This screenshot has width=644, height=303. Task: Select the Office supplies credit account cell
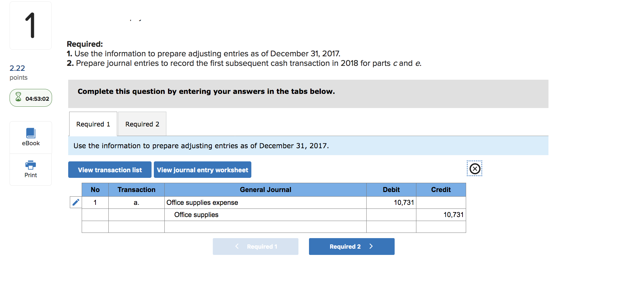pos(266,215)
